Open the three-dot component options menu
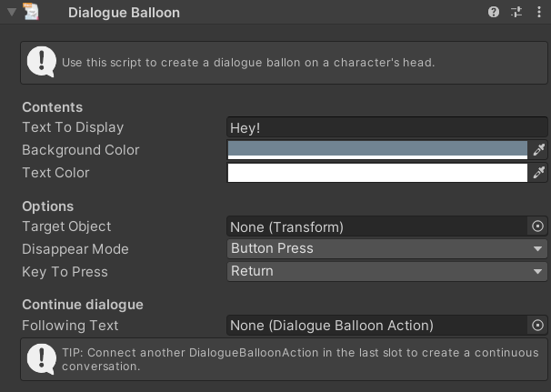Screen dimensions: 551x392 [x=539, y=13]
